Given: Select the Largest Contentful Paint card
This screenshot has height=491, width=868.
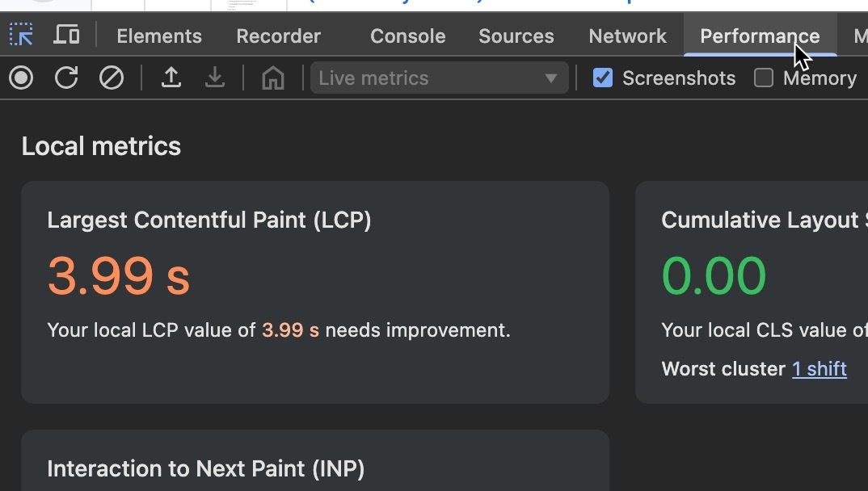Looking at the screenshot, I should (x=315, y=291).
